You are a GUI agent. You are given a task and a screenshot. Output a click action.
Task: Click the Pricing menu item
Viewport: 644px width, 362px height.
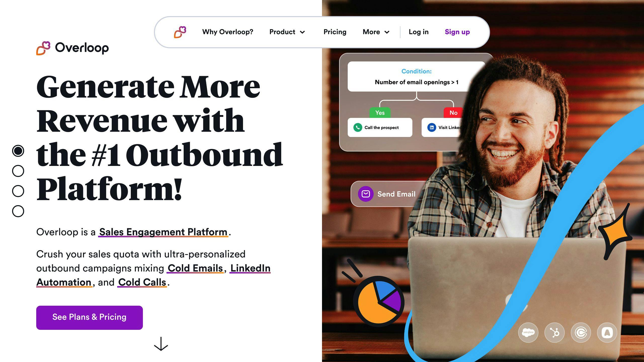tap(335, 31)
